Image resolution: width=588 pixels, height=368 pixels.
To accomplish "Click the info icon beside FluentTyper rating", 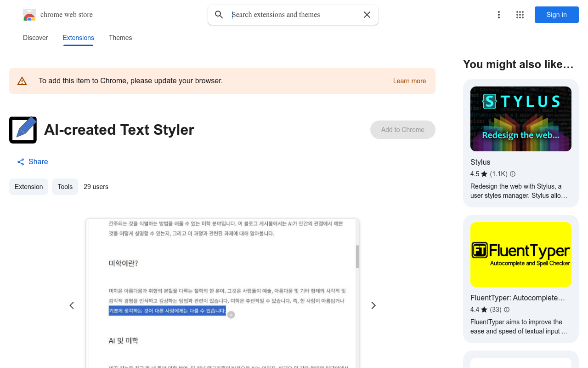I will click(507, 310).
